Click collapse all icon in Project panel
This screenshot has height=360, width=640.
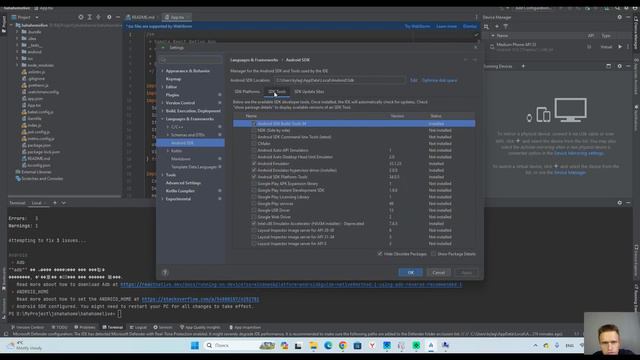[98, 17]
